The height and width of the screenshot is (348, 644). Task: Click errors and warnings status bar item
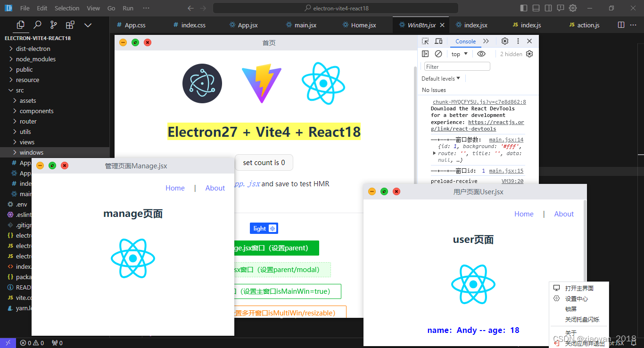(32, 343)
